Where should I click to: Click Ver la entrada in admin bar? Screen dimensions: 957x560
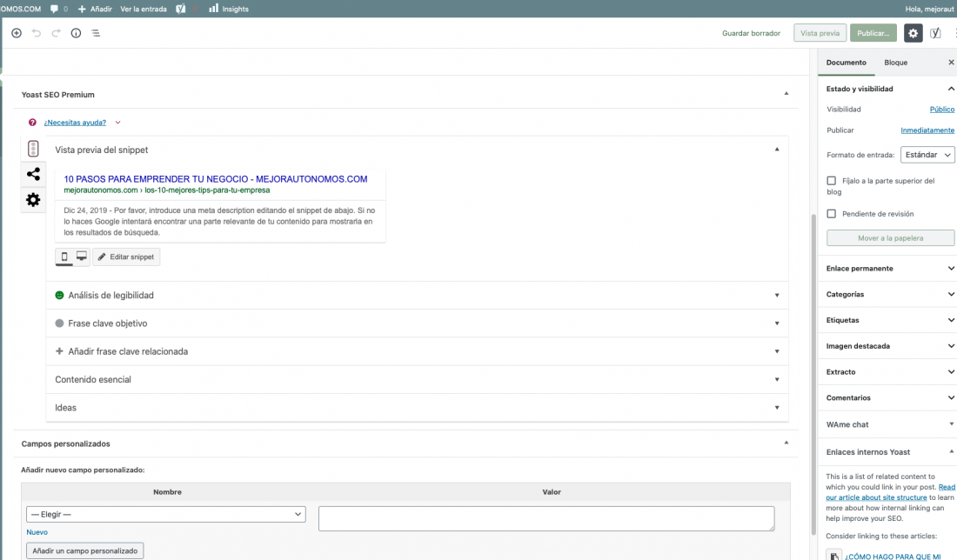(x=144, y=9)
